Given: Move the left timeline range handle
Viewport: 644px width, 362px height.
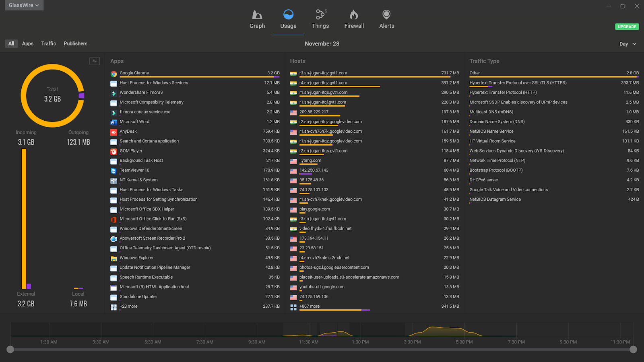Looking at the screenshot, I should tap(10, 350).
